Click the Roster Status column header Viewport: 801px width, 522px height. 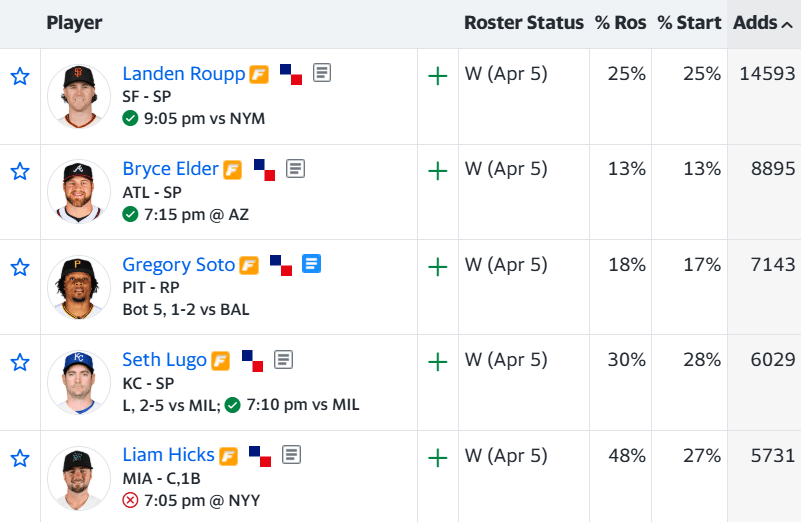[x=523, y=23]
